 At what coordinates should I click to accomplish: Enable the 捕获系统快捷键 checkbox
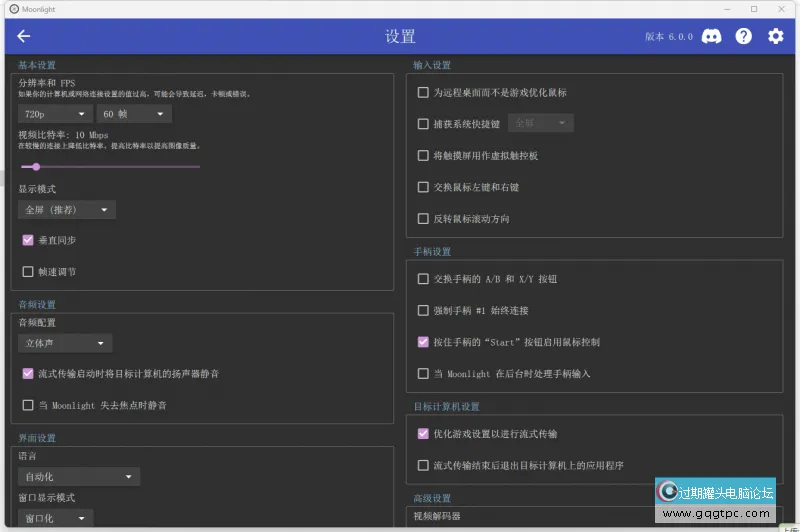pyautogui.click(x=423, y=124)
